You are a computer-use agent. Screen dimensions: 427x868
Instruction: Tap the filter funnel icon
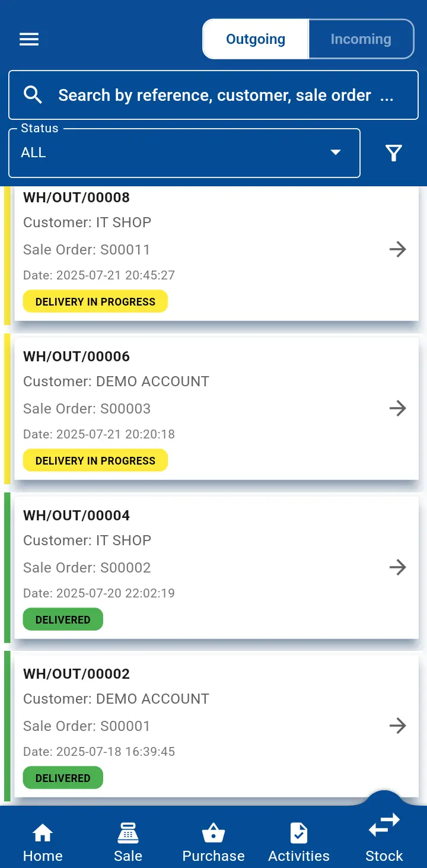tap(394, 153)
